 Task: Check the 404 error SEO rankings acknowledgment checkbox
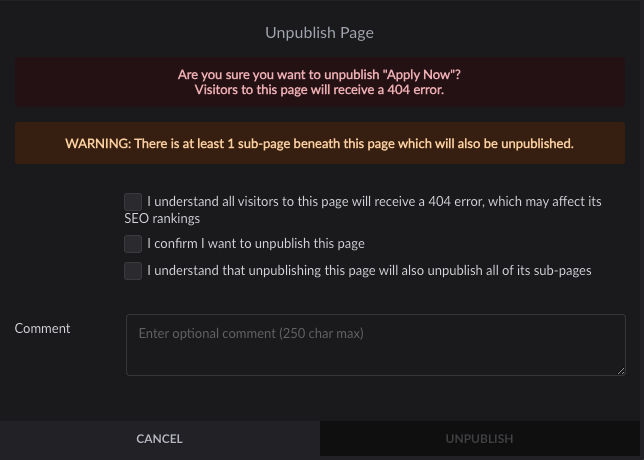(133, 202)
